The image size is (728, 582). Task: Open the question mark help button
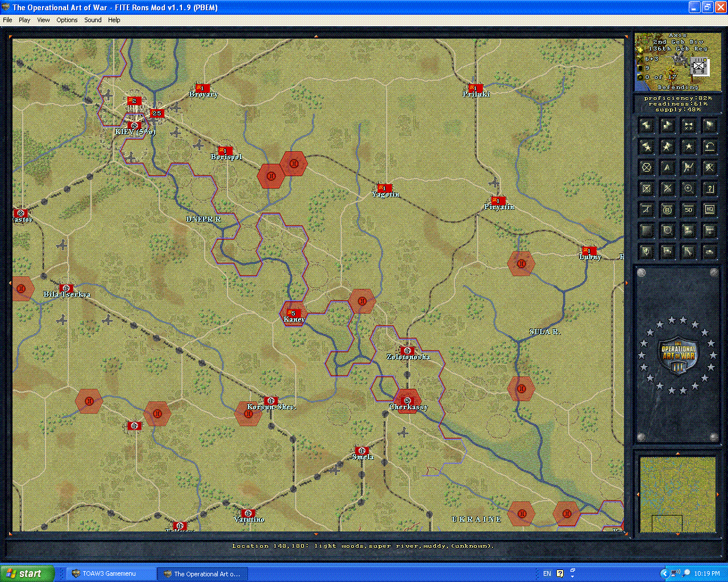[x=709, y=189]
